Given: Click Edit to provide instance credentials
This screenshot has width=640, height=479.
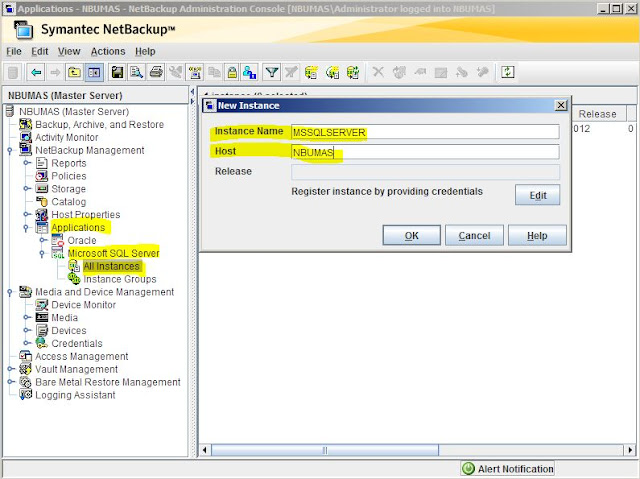Looking at the screenshot, I should (538, 195).
